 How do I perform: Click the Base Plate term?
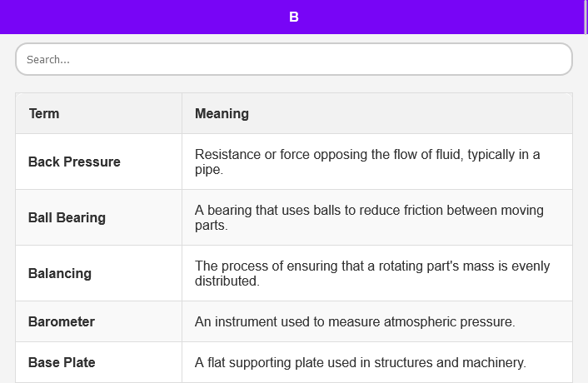(62, 362)
